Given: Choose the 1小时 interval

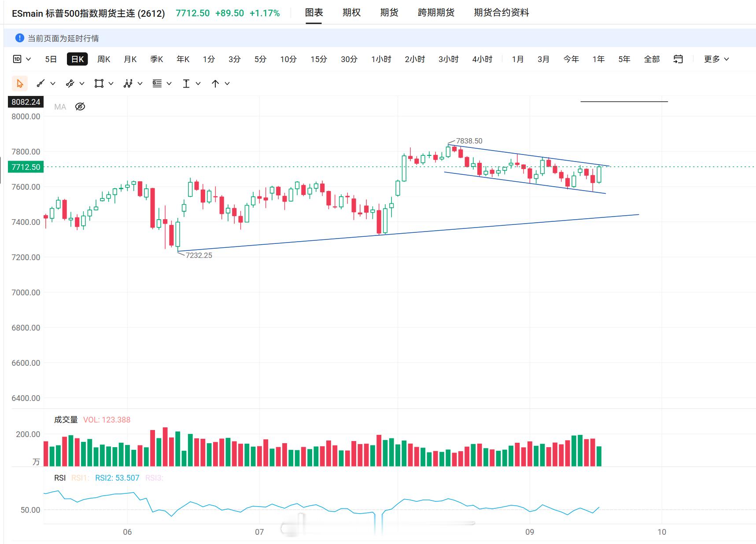Looking at the screenshot, I should coord(381,59).
